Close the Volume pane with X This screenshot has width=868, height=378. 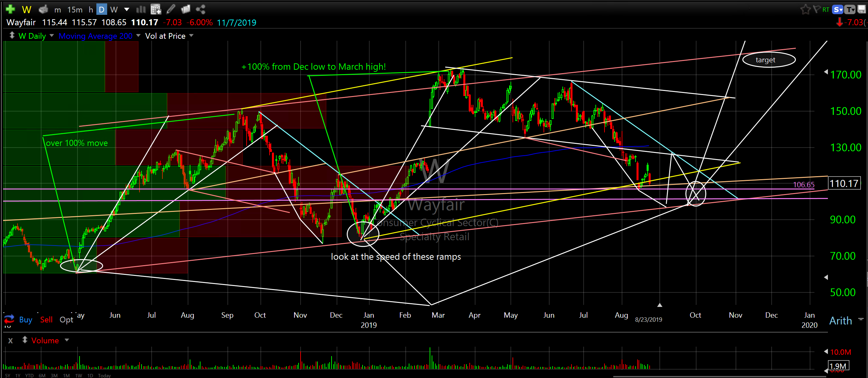coord(10,340)
